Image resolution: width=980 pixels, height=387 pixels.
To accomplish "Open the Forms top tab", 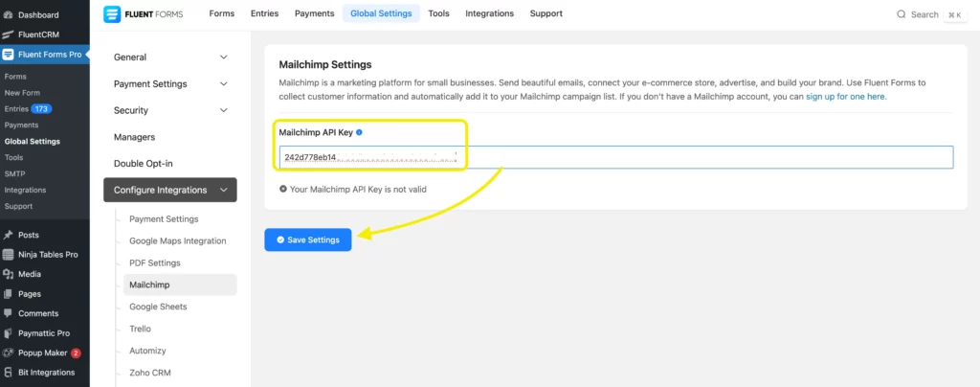I will click(221, 13).
